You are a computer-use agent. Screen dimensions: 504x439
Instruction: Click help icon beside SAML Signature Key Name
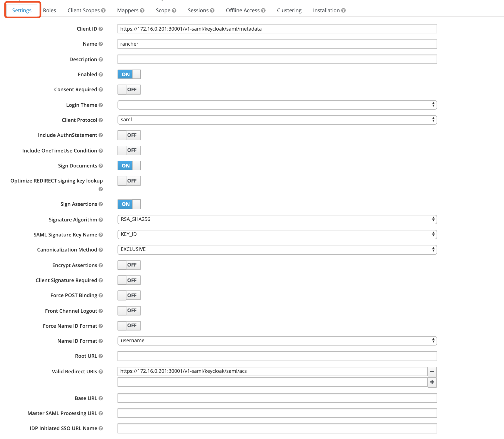(x=101, y=235)
